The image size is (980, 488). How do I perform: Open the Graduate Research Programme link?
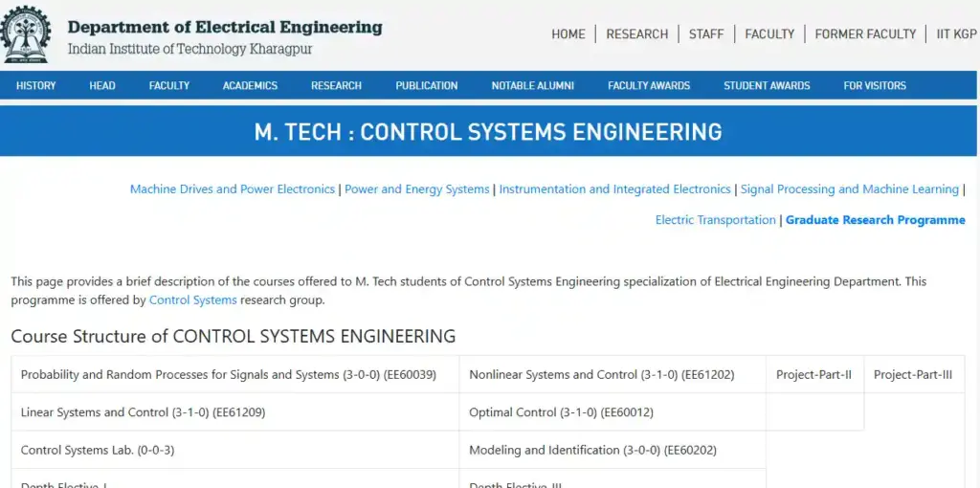pos(875,220)
